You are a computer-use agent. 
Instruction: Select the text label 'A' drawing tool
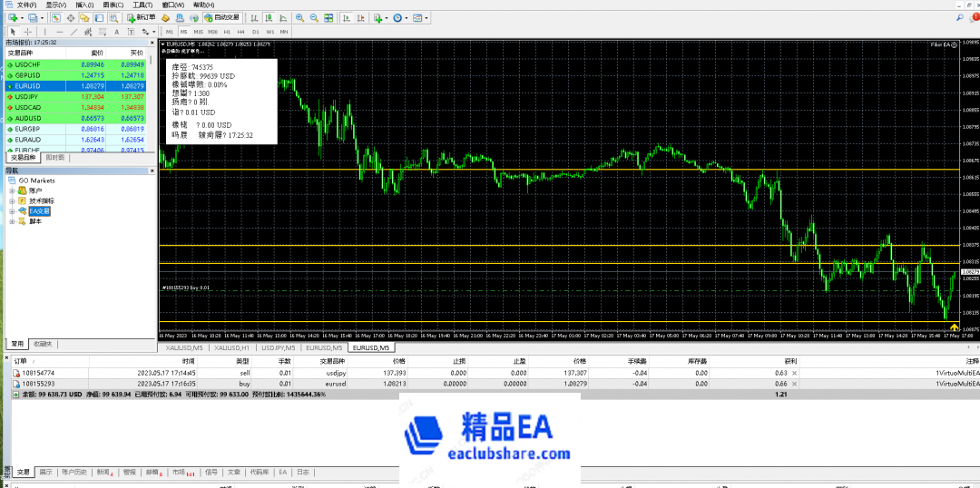pos(117,31)
